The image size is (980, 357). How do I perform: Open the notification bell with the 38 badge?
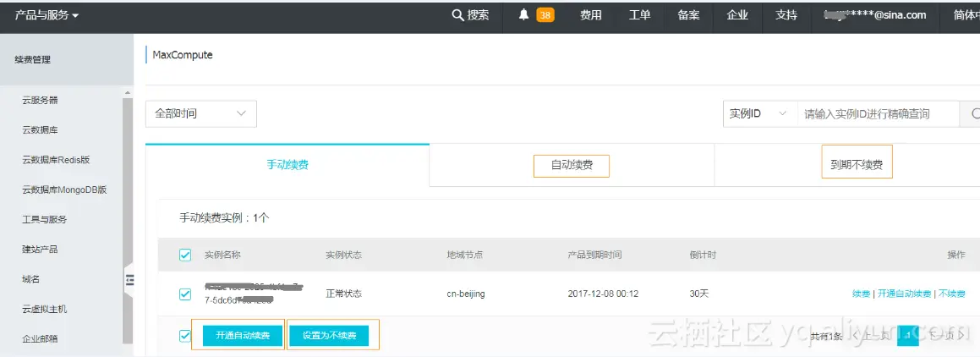point(523,15)
